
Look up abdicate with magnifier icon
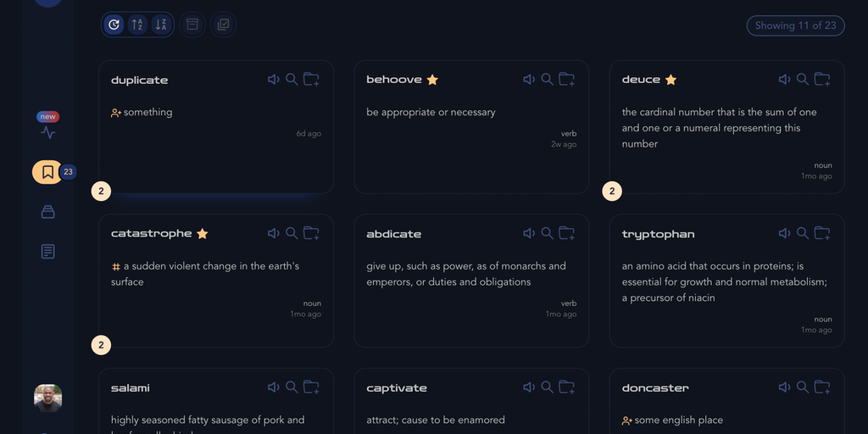pyautogui.click(x=547, y=233)
